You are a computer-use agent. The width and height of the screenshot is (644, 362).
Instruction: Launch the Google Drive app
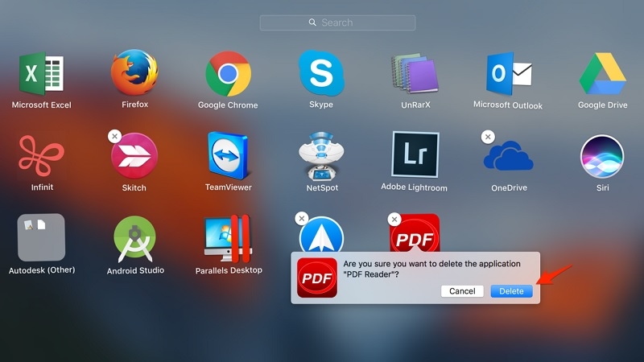coord(602,73)
